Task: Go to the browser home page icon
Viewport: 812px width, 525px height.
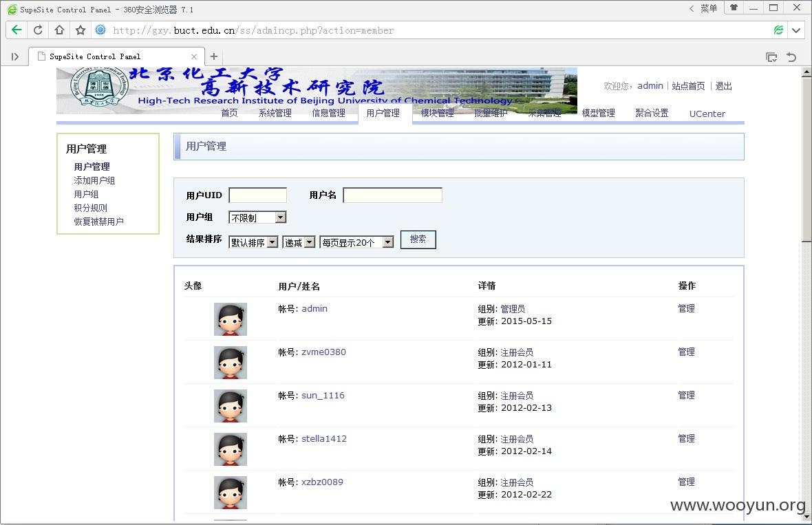Action: tap(59, 30)
